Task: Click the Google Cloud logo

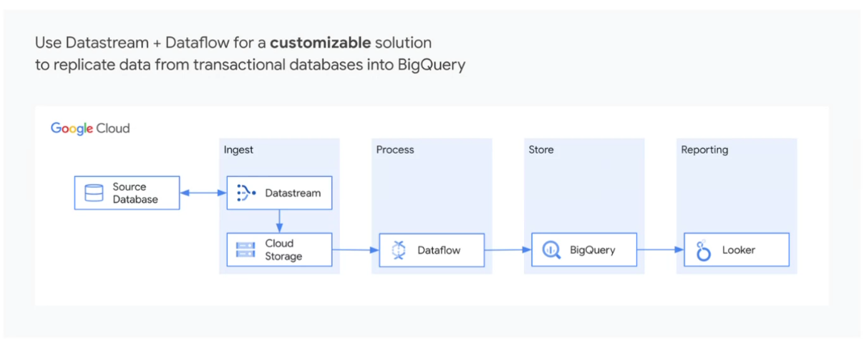Action: [90, 129]
